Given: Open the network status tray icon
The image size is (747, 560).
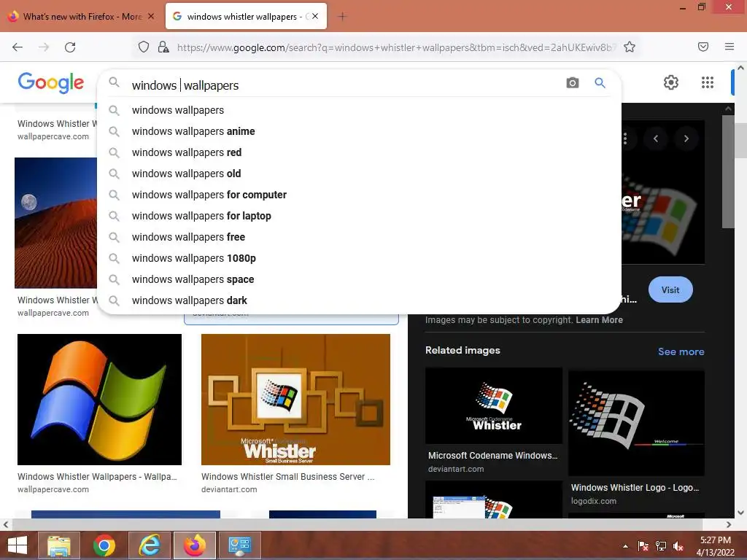Looking at the screenshot, I should coord(661,546).
